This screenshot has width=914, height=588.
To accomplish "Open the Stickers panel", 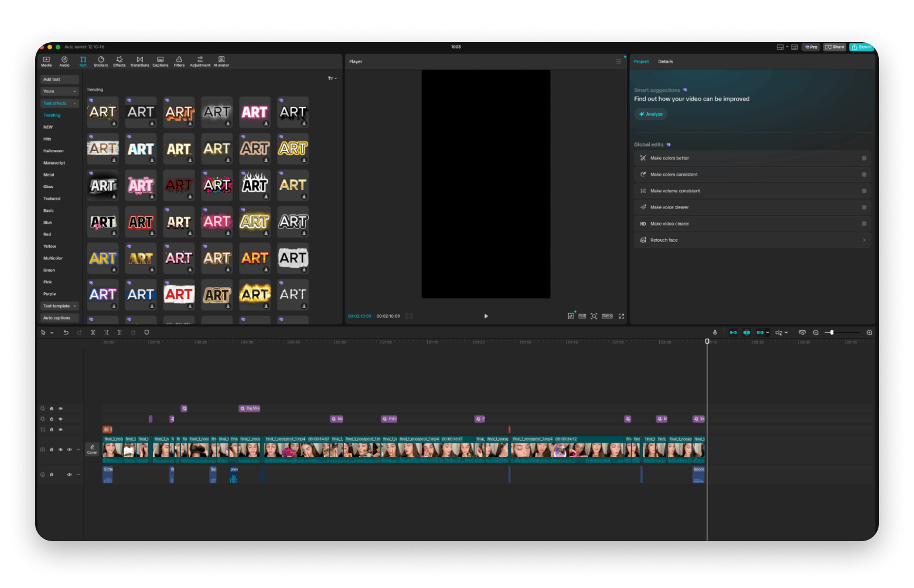I will point(100,61).
